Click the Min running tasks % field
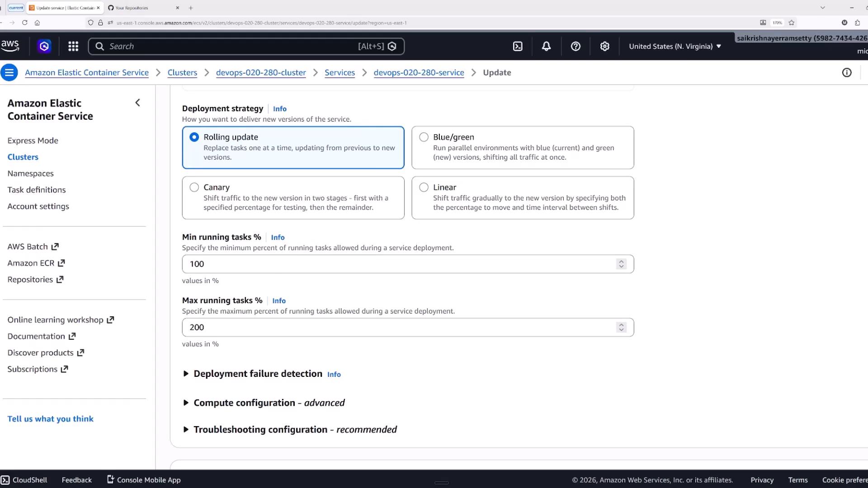The image size is (868, 488). [x=408, y=264]
